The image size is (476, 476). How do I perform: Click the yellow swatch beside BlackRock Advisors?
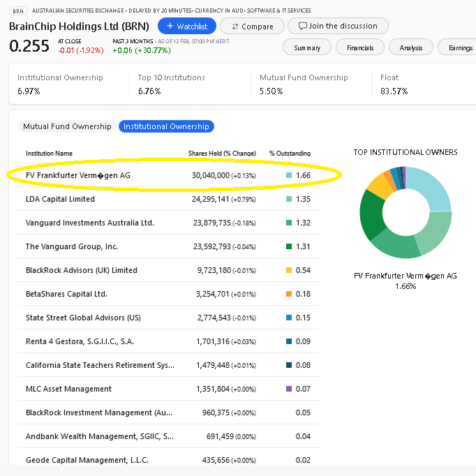pos(288,270)
